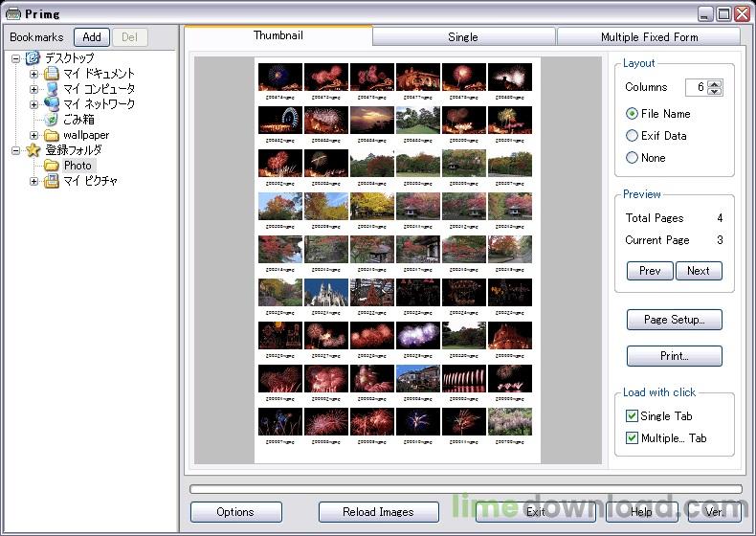Select the None layout radio option
The height and width of the screenshot is (536, 756).
pos(632,158)
